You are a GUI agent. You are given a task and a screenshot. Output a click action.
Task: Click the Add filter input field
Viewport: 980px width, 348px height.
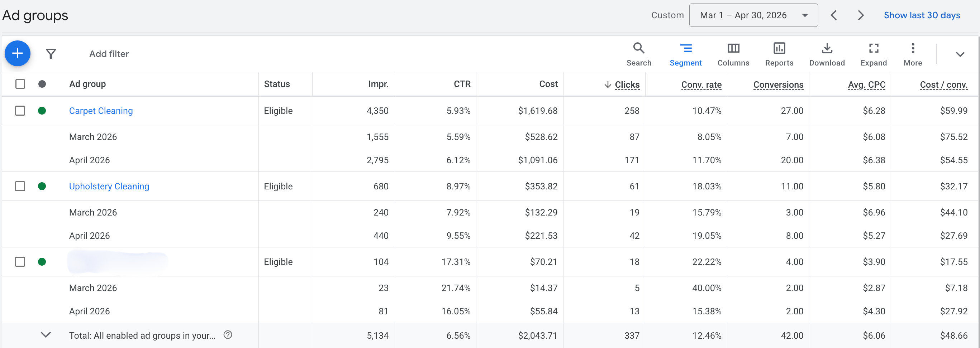[x=109, y=54]
